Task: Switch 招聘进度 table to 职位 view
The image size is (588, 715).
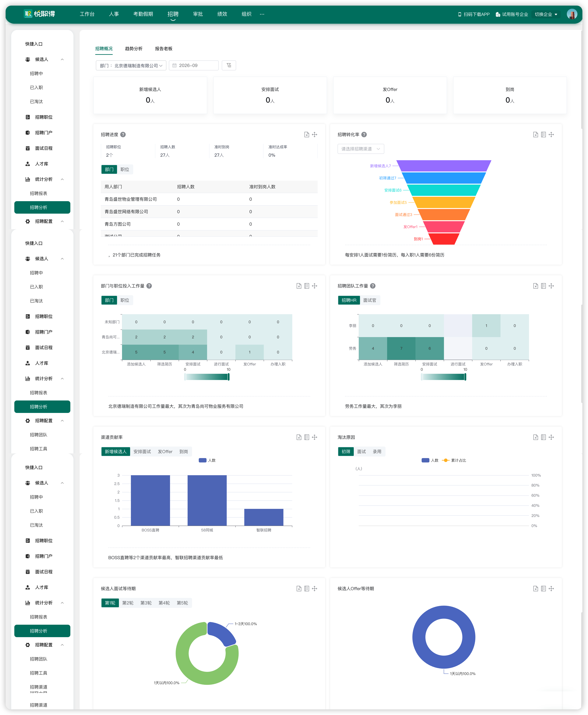Action: [125, 169]
